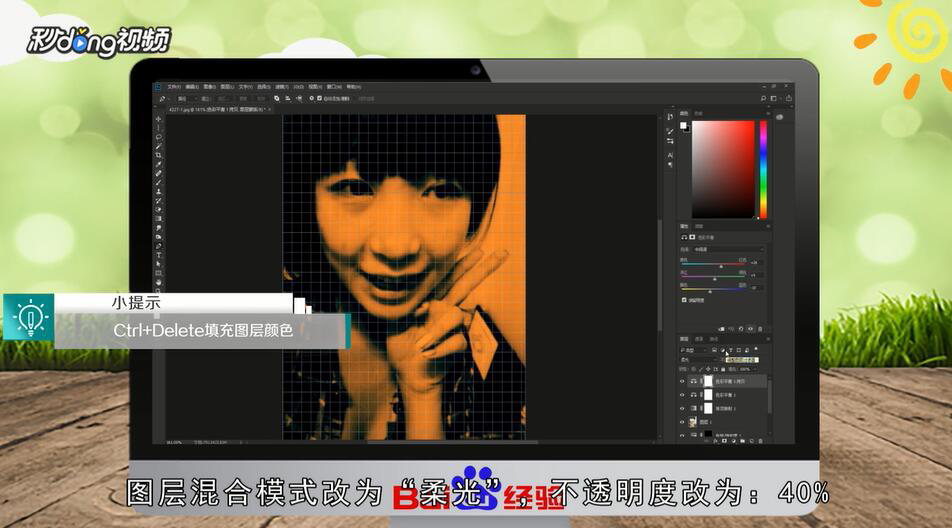Viewport: 952px width, 528px height.
Task: Open the third menu in the menu bar
Action: tap(209, 87)
